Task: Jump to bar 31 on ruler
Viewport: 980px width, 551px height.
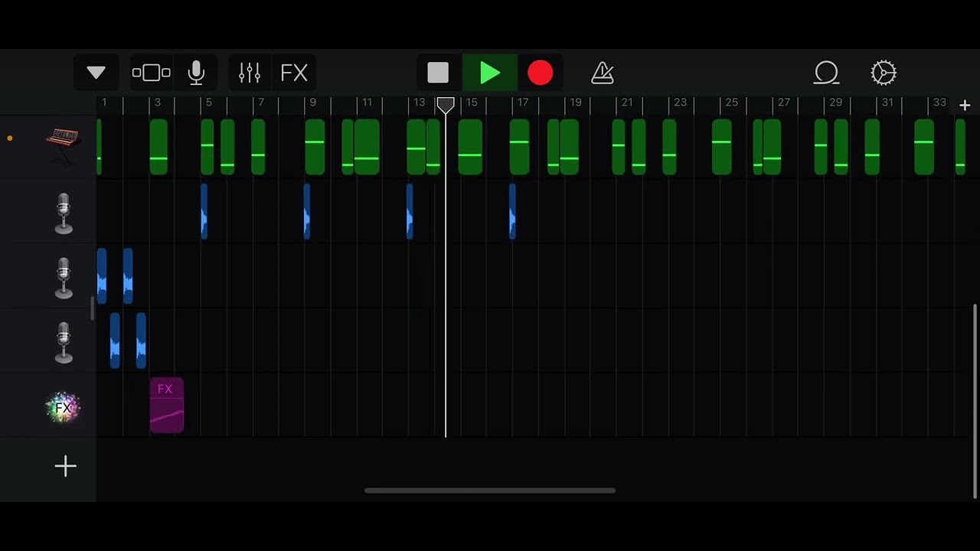Action: click(887, 103)
